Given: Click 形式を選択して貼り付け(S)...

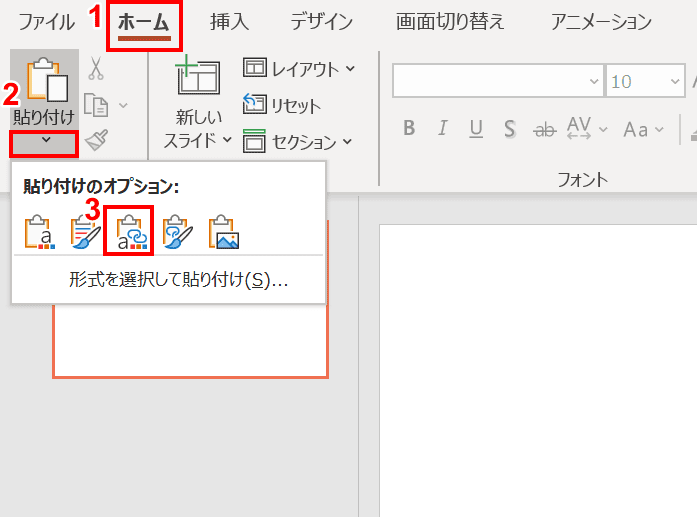Looking at the screenshot, I should click(179, 280).
